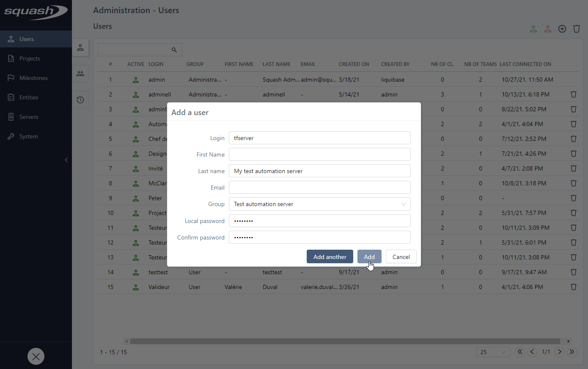588x369 pixels.
Task: Open System settings in sidebar
Action: 28,136
